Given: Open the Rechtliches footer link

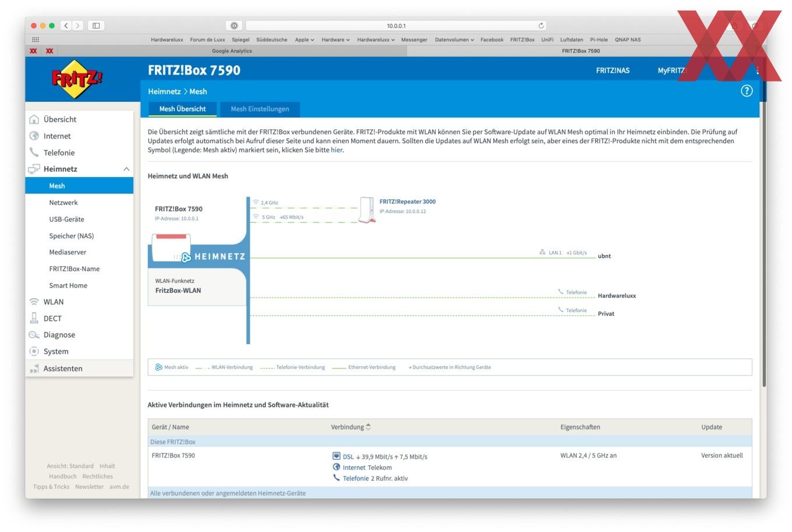Looking at the screenshot, I should (x=98, y=477).
